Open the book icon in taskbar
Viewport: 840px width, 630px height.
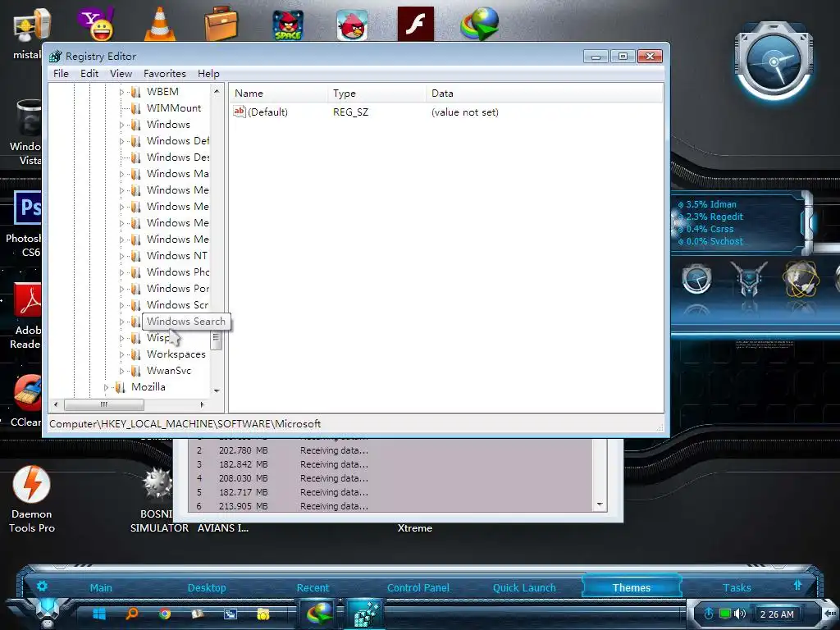197,614
